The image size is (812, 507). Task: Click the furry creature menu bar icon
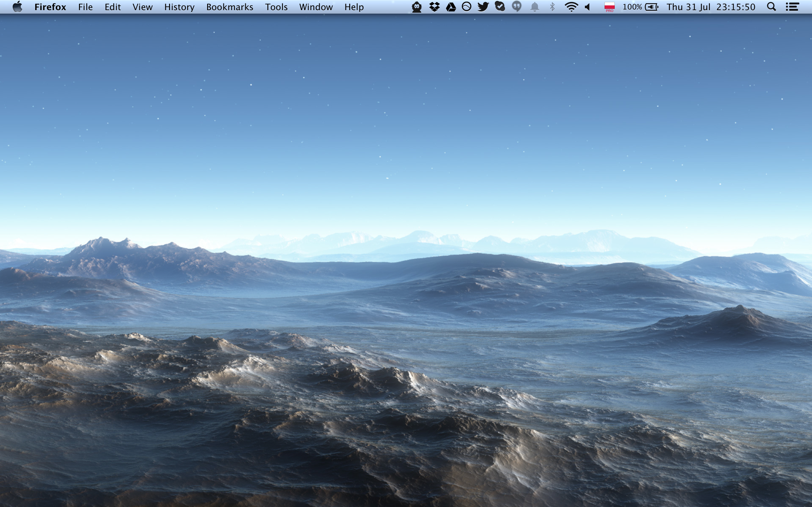416,7
